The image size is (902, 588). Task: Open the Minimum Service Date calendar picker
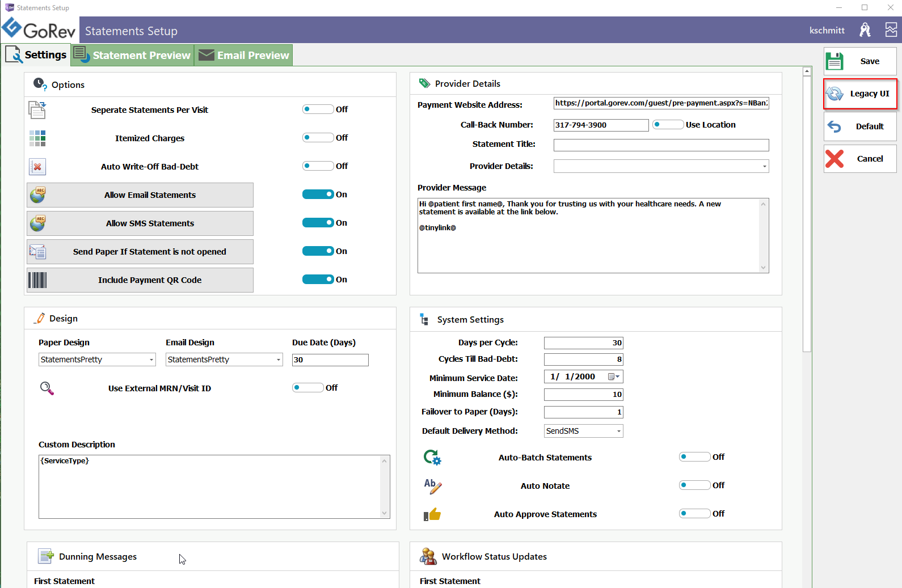click(x=614, y=377)
